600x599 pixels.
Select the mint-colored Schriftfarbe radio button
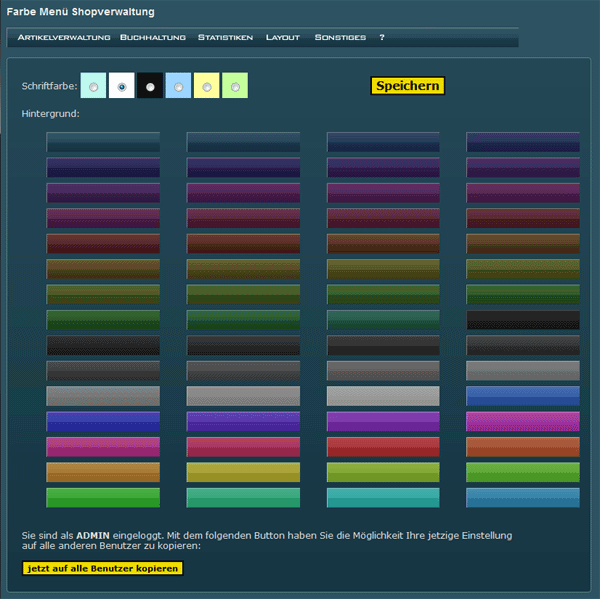point(93,87)
